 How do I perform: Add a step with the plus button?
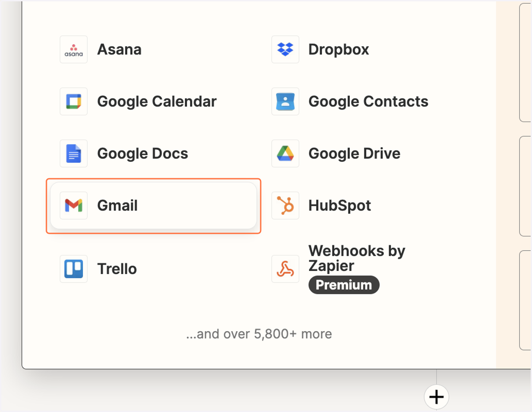437,396
